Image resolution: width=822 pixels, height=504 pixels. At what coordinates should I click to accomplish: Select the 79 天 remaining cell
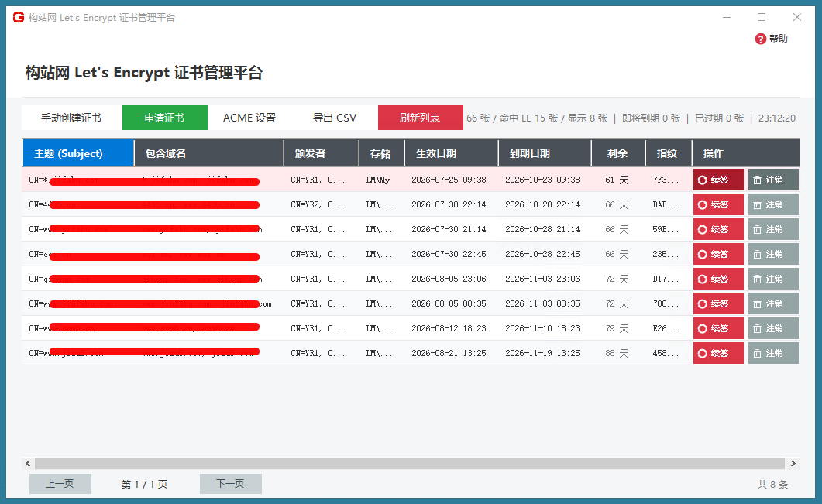tap(617, 328)
